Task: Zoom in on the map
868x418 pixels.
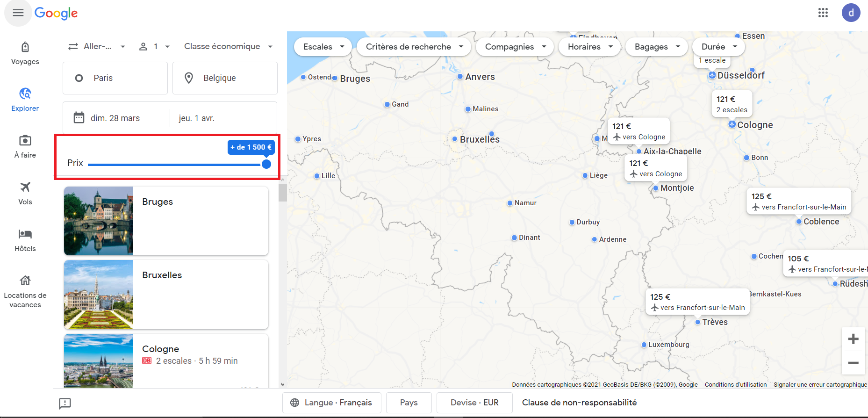Action: tap(853, 339)
